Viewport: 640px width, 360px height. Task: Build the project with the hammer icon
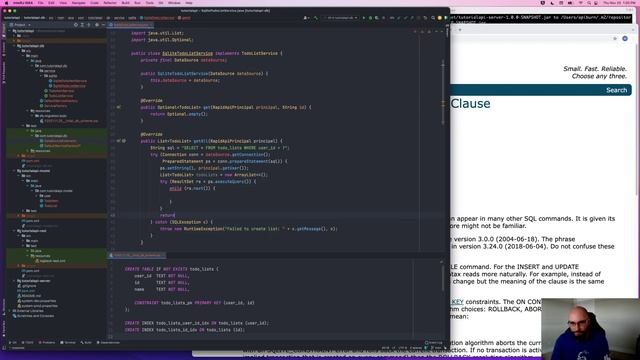point(316,18)
